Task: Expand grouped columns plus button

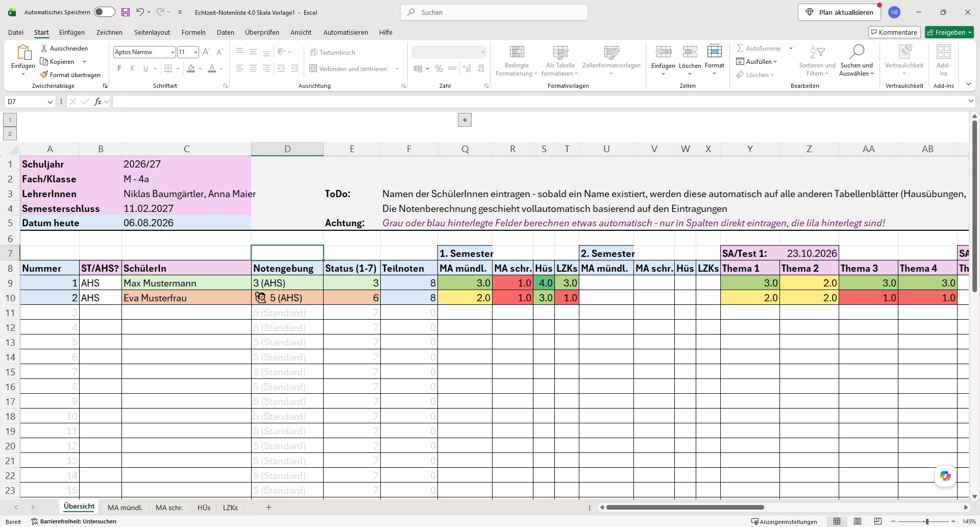Action: 464,120
